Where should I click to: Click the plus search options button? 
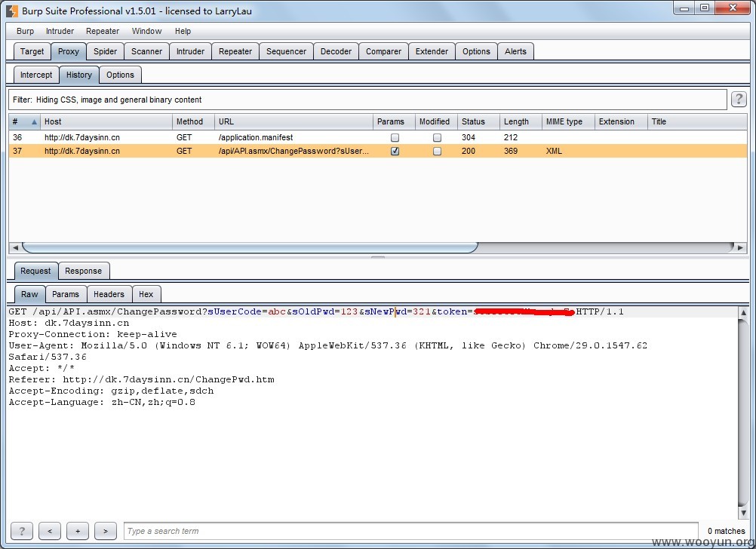tap(78, 531)
